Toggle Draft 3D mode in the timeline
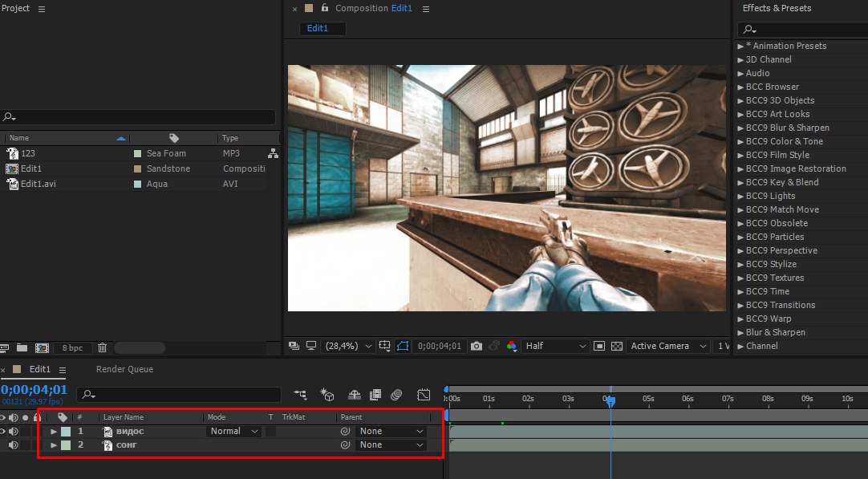This screenshot has height=479, width=868. point(327,395)
